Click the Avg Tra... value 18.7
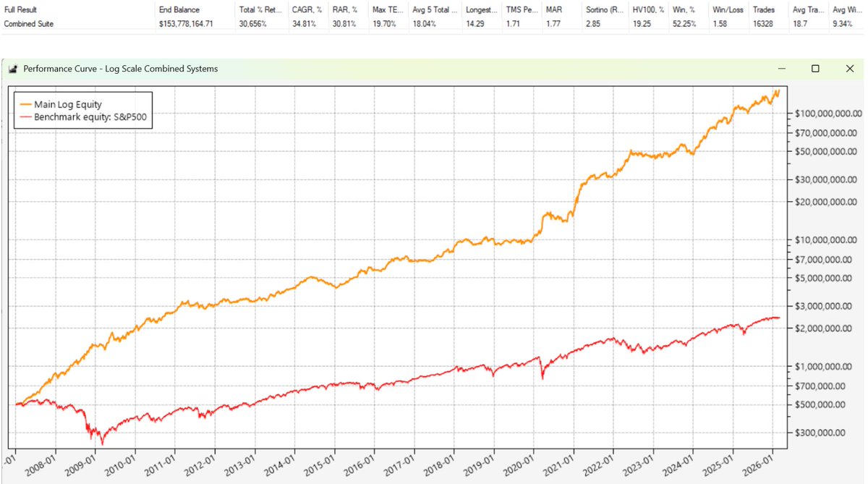868x484 pixels. point(800,24)
